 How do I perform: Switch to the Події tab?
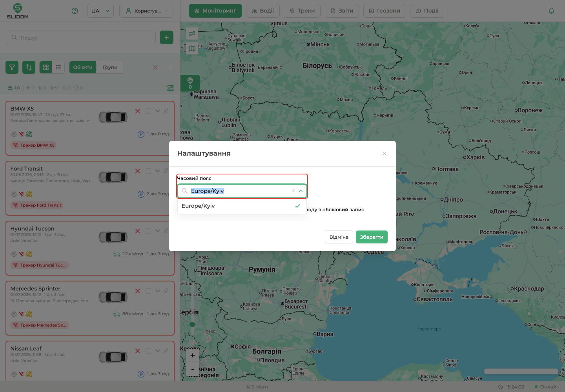click(x=427, y=11)
